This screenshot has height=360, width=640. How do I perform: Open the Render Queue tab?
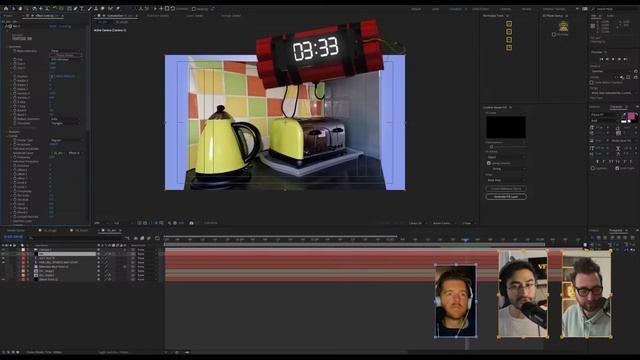click(x=16, y=231)
